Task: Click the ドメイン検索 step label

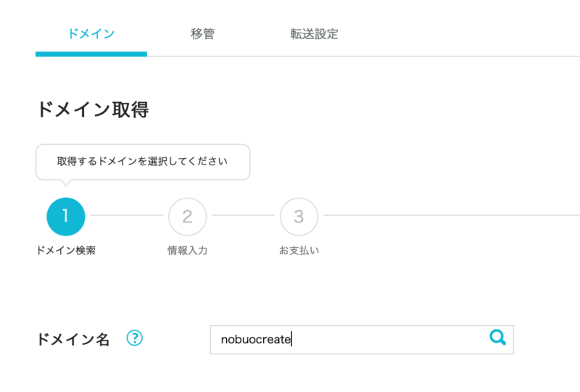Action: tap(66, 251)
